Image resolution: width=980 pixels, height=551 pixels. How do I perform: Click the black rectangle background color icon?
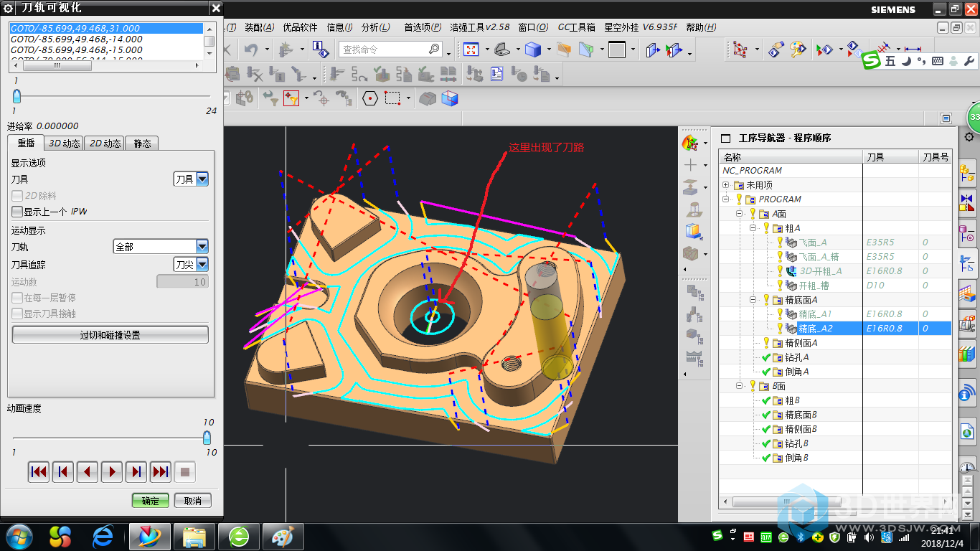coord(616,50)
